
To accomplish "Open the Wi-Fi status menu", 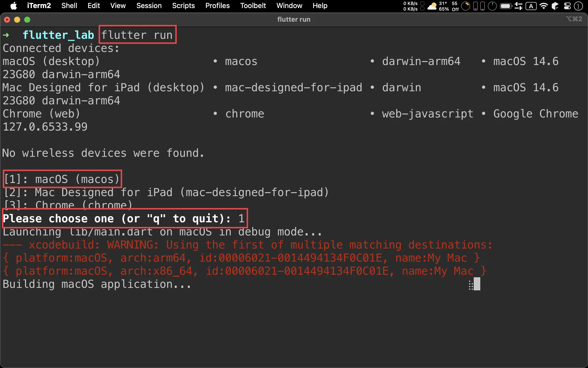I will 544,6.
